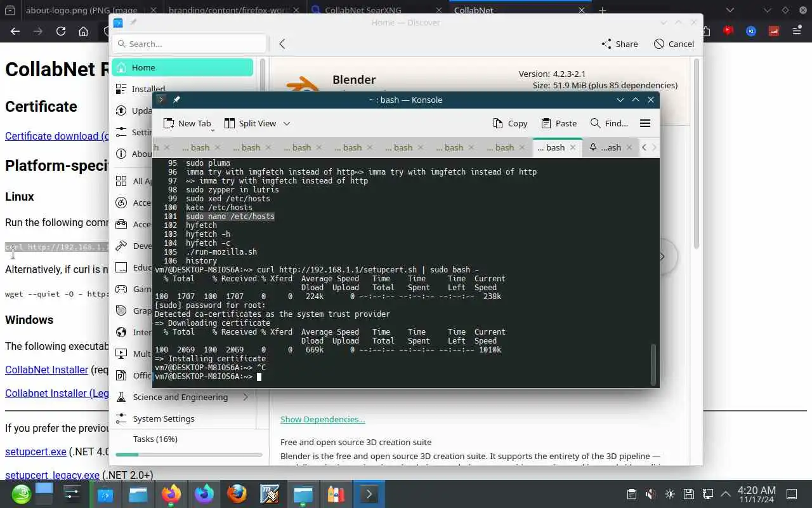812x508 pixels.
Task: Open Collabnet Installer (Legacy) link
Action: pyautogui.click(x=57, y=393)
